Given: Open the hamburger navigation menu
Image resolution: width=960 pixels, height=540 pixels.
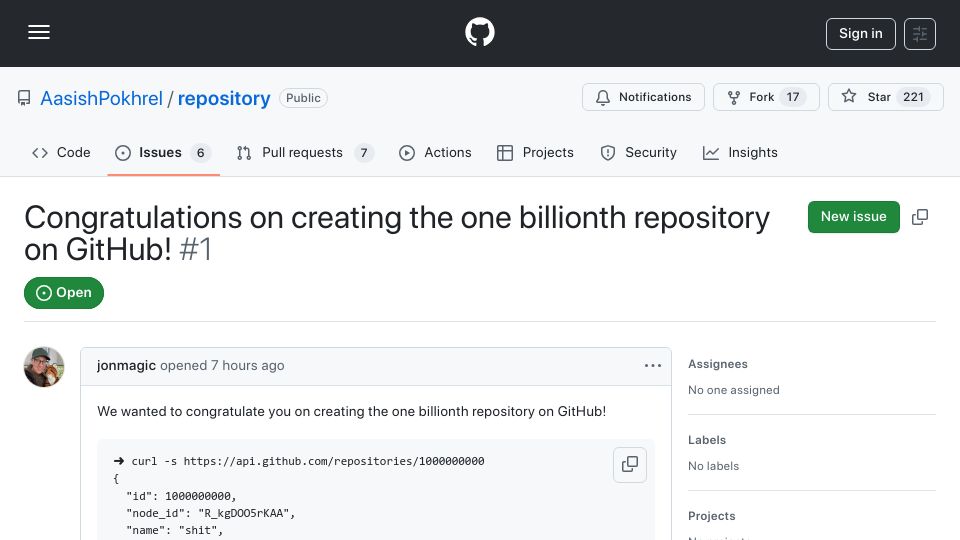Looking at the screenshot, I should pyautogui.click(x=39, y=32).
